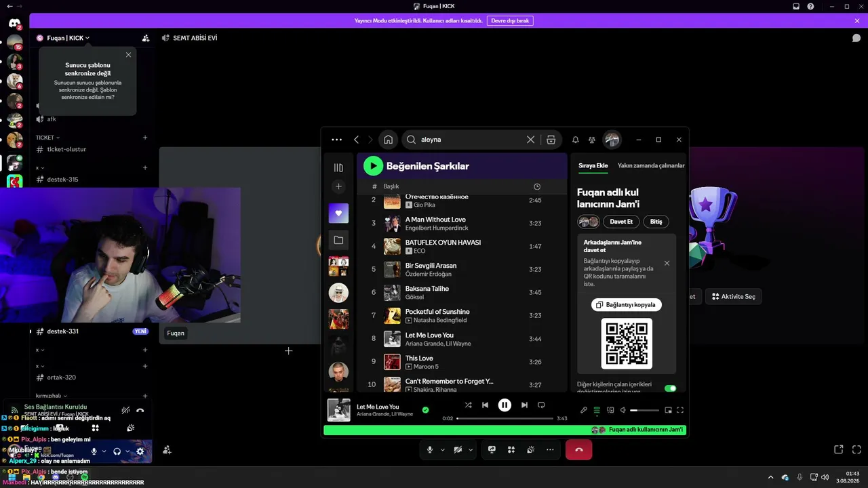Skip to next track in Spotify
Screen dimensions: 868x488
(x=524, y=405)
